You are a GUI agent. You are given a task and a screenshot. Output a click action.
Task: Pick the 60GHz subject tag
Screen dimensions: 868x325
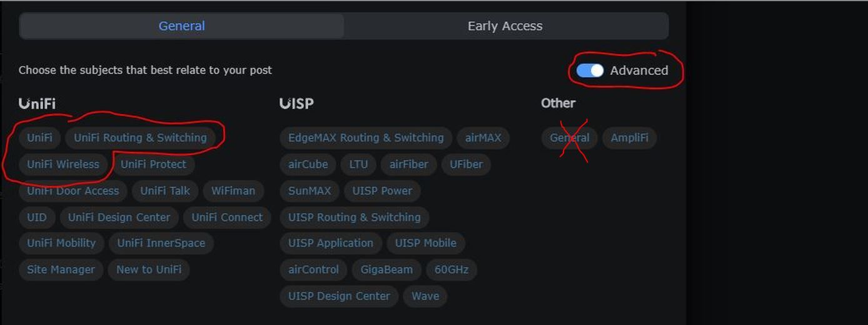(x=452, y=269)
